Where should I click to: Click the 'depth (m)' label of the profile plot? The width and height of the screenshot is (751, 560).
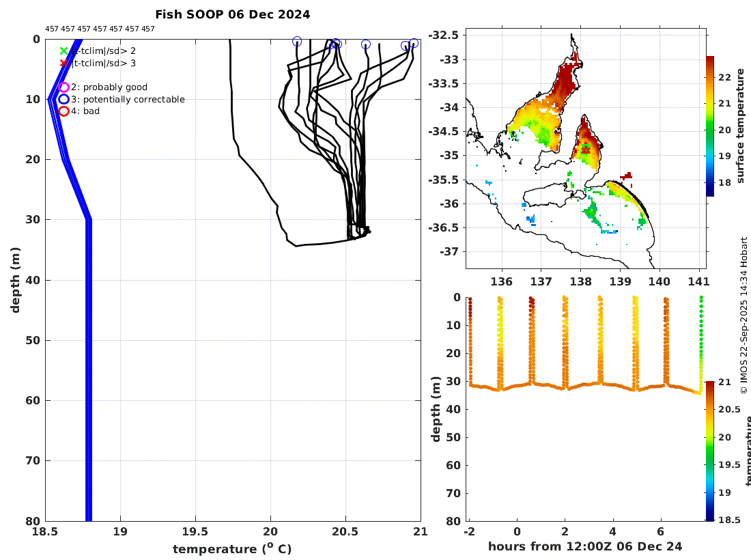(15, 280)
